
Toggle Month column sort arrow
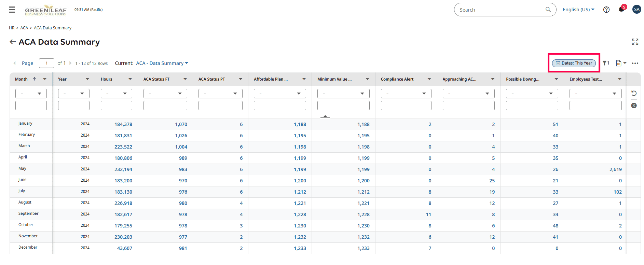[x=35, y=79]
